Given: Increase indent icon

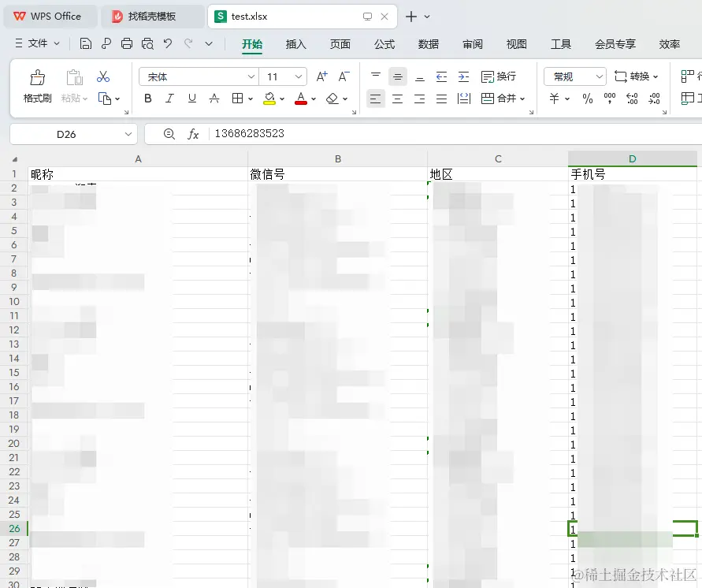Looking at the screenshot, I should [463, 76].
